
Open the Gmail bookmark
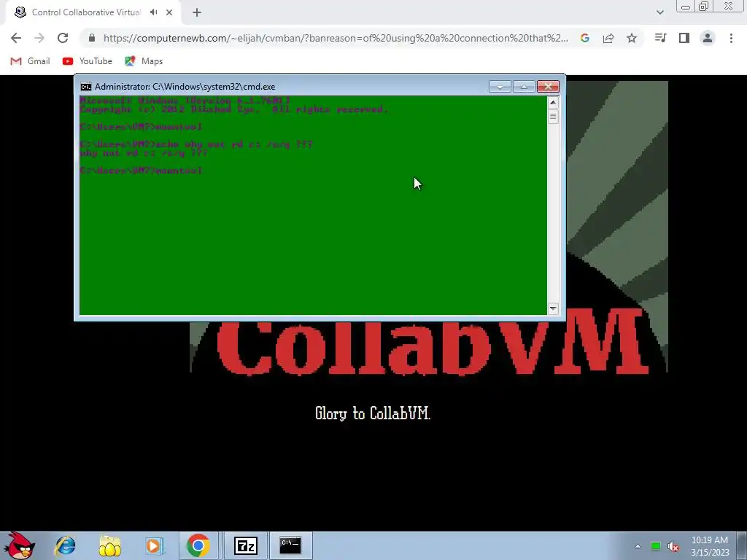(x=30, y=61)
